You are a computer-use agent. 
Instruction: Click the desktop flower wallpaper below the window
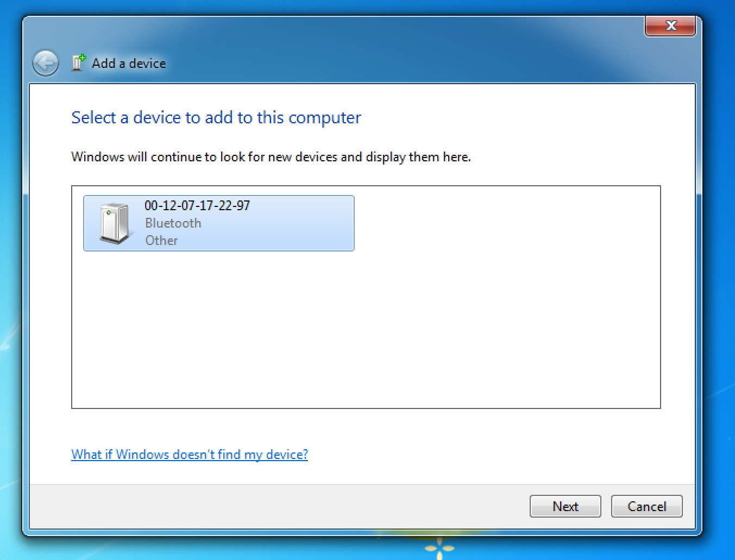point(439,549)
